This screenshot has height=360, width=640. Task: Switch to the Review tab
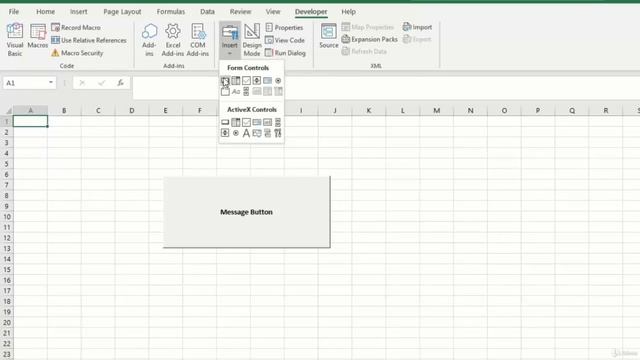240,11
